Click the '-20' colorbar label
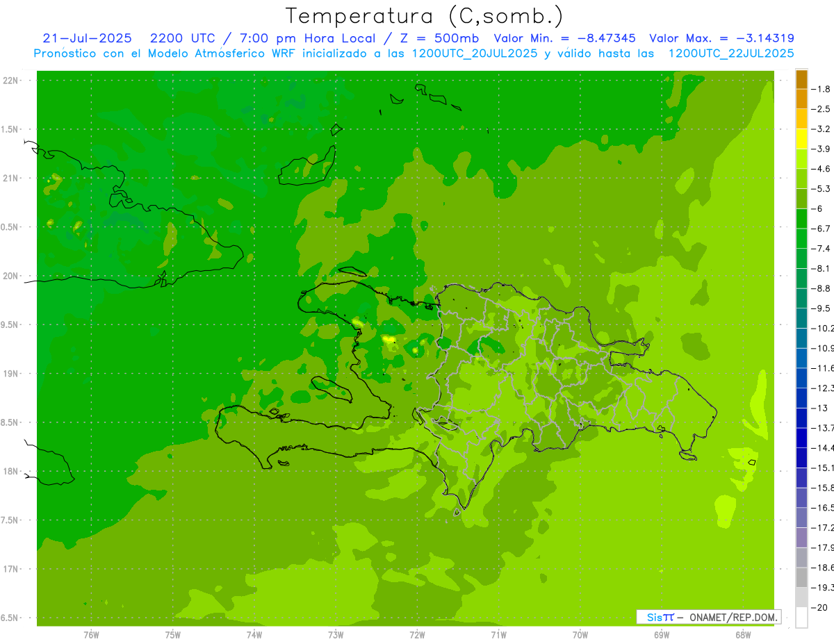The height and width of the screenshot is (644, 834). 819,607
